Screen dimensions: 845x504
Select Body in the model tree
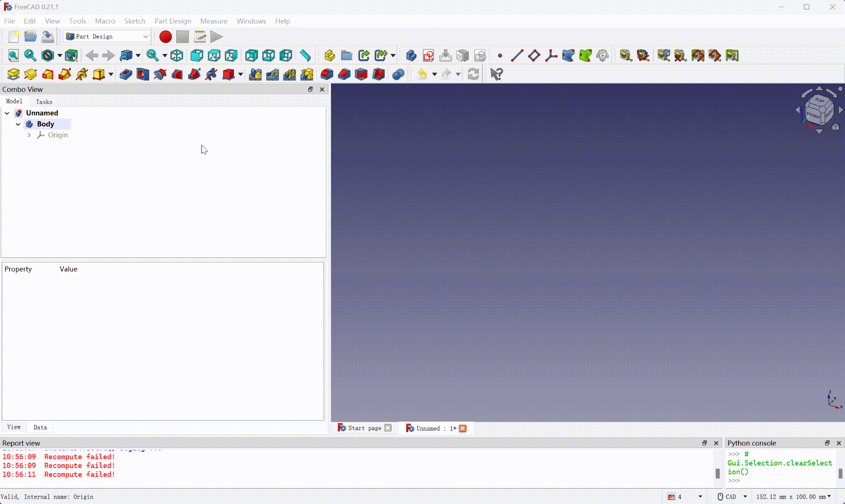pos(45,124)
